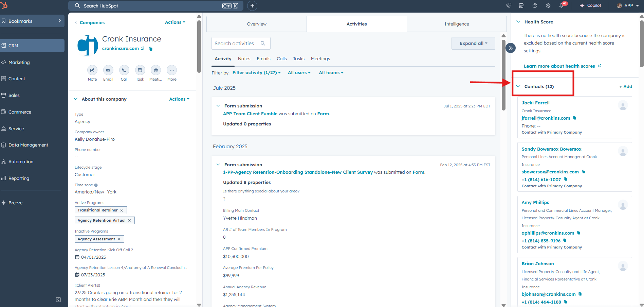
Task: Expand the Bookmarks menu
Action: 32,21
